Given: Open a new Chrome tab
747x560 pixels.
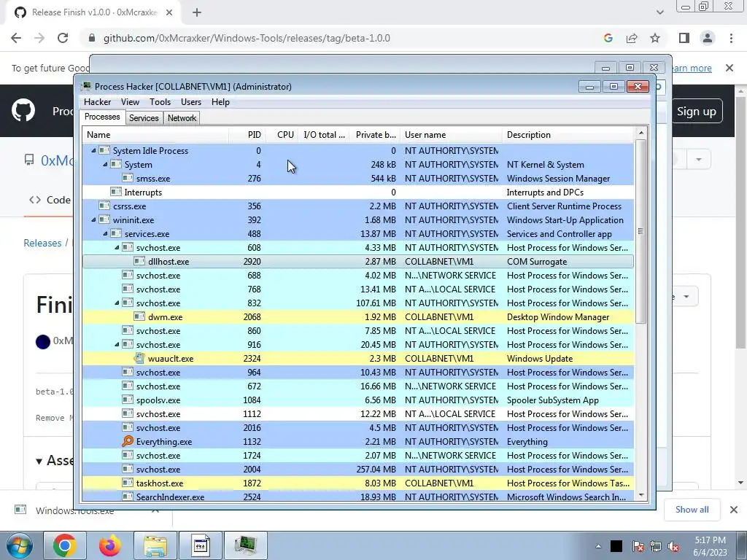Looking at the screenshot, I should coord(197,12).
